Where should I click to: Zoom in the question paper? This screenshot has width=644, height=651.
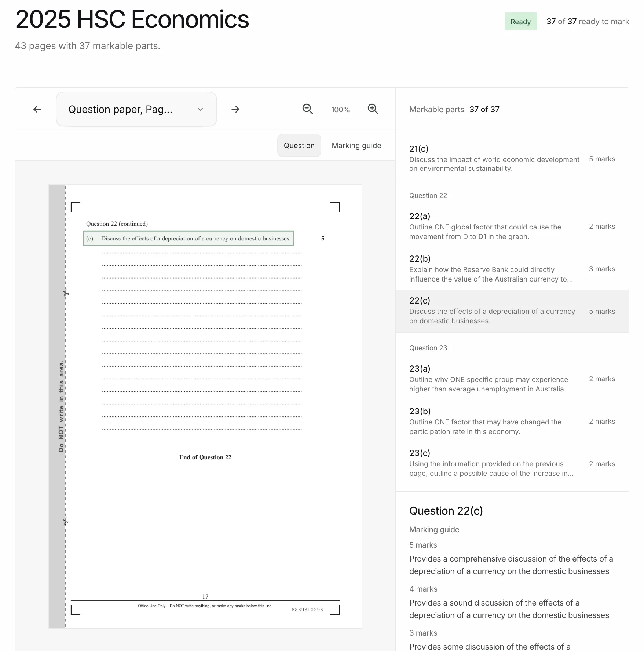coord(373,109)
